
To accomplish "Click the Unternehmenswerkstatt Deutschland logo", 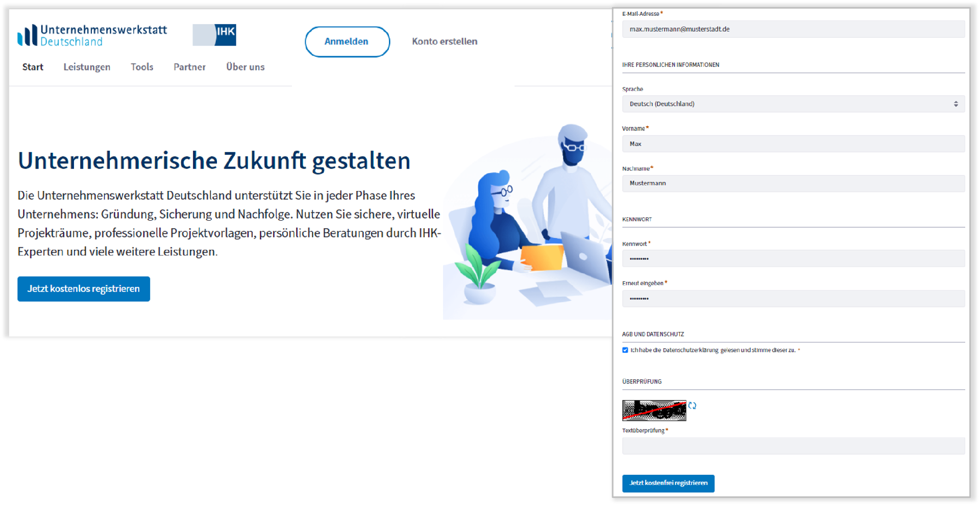I will 92,35.
